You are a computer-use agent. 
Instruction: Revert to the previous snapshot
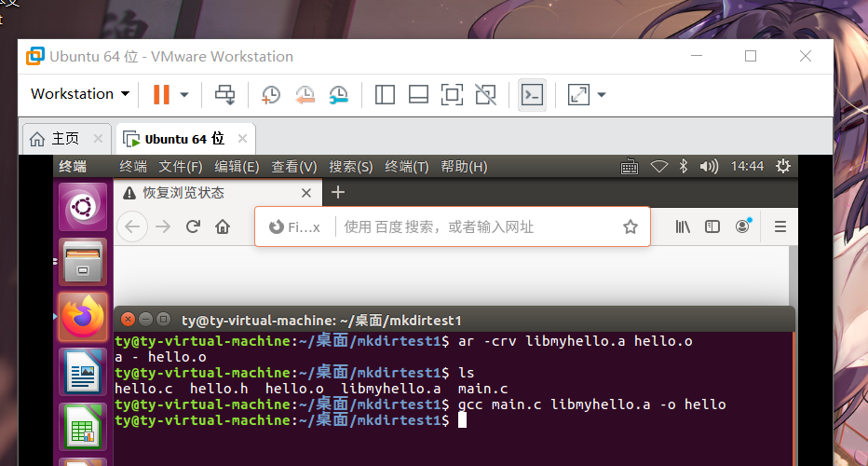305,95
